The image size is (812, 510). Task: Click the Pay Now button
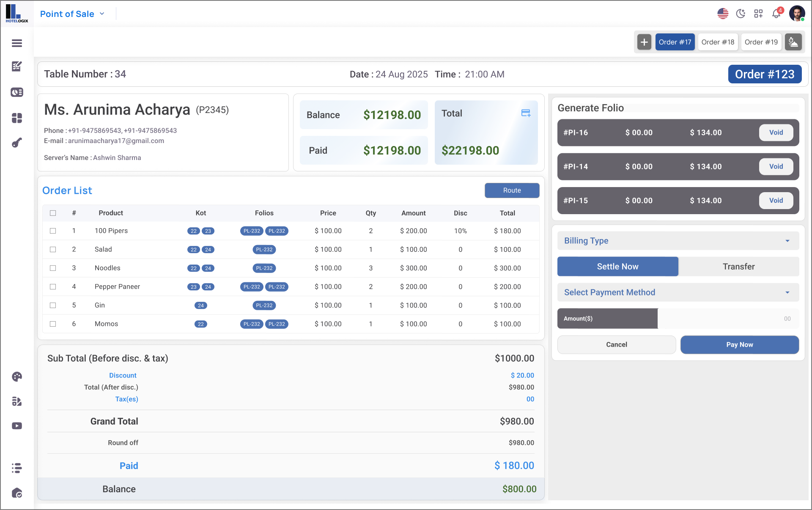pos(739,345)
